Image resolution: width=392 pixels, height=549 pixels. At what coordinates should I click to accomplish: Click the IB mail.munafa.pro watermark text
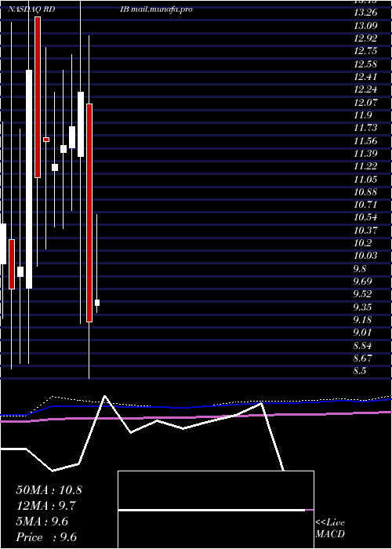coord(157,9)
